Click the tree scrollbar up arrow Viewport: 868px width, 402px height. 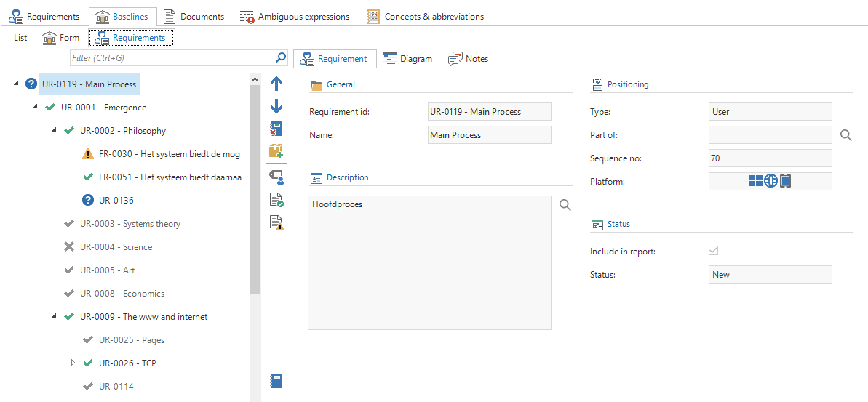coord(255,79)
